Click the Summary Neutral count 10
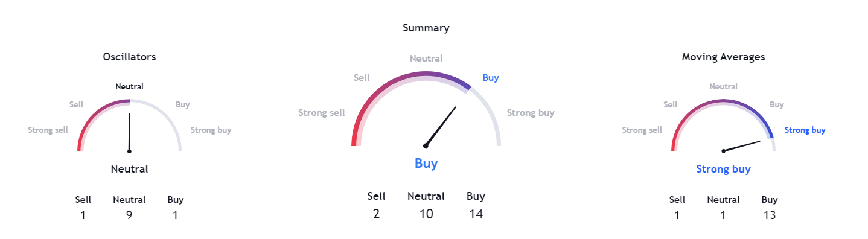Viewport: 868px width, 239px height. [x=426, y=214]
